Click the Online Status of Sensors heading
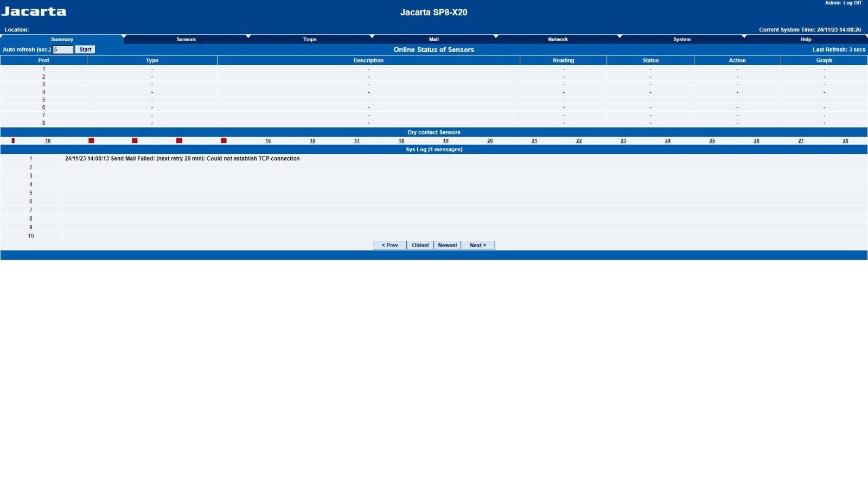This screenshot has height=488, width=868. 434,49
